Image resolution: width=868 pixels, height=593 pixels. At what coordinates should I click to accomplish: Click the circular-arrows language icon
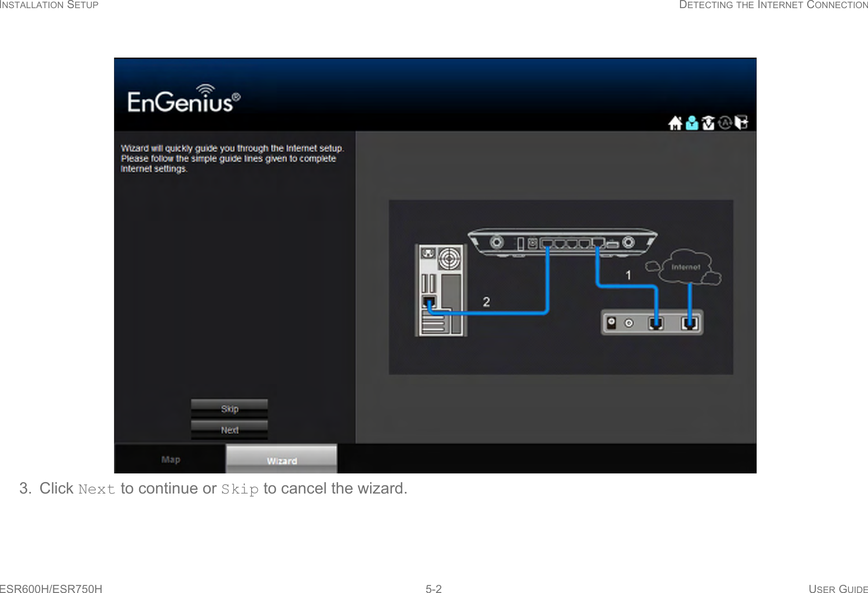(x=725, y=123)
